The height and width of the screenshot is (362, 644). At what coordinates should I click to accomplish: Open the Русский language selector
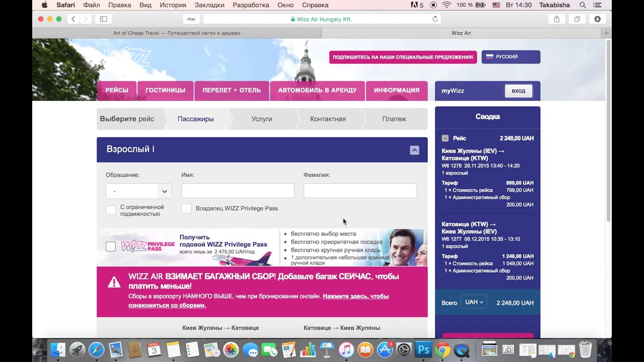tap(511, 57)
